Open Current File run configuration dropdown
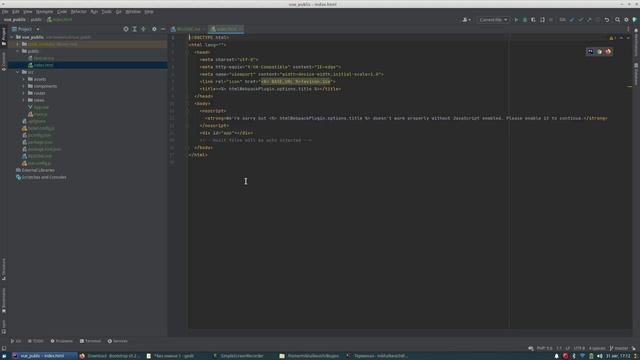The width and height of the screenshot is (640, 360). pyautogui.click(x=493, y=20)
